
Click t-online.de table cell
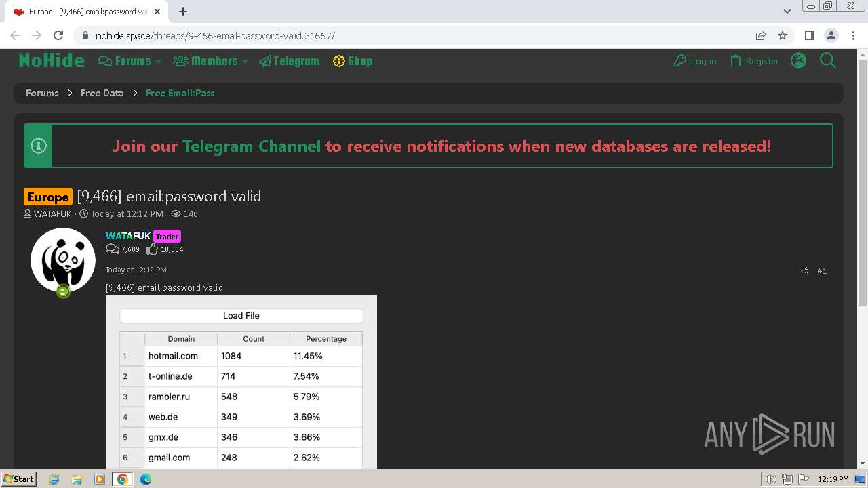[181, 376]
